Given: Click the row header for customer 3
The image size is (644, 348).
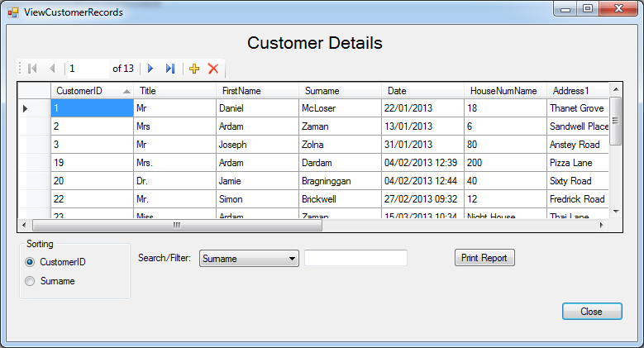Looking at the screenshot, I should pyautogui.click(x=35, y=145).
